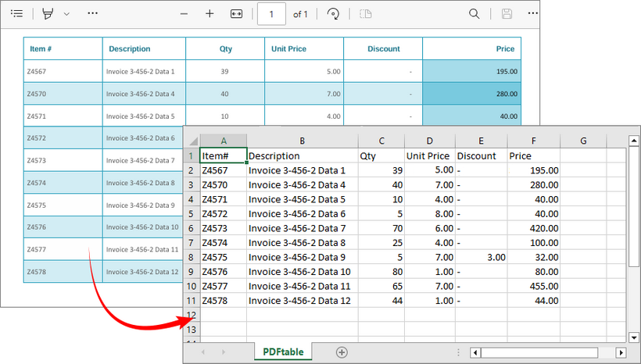Open the PDF table of contents icon
Image resolution: width=641 pixels, height=364 pixels.
[x=16, y=14]
